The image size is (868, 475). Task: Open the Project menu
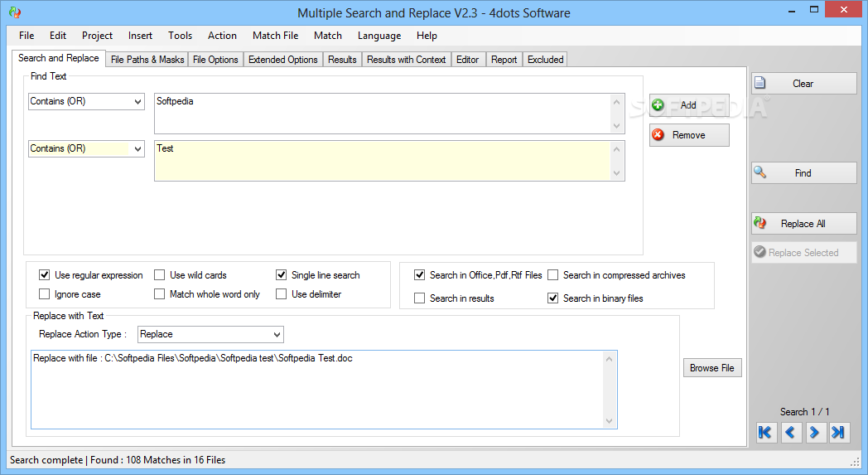coord(97,36)
